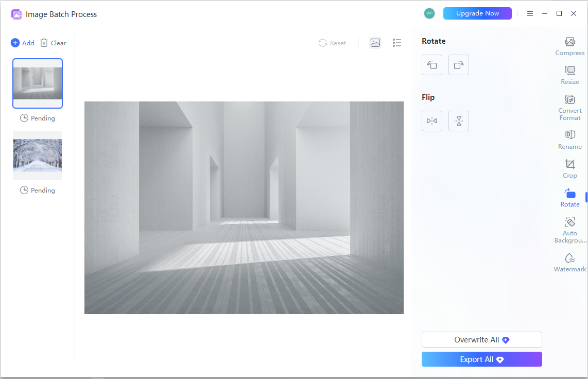
Task: Minimize the Image Batch Process window
Action: click(x=545, y=13)
